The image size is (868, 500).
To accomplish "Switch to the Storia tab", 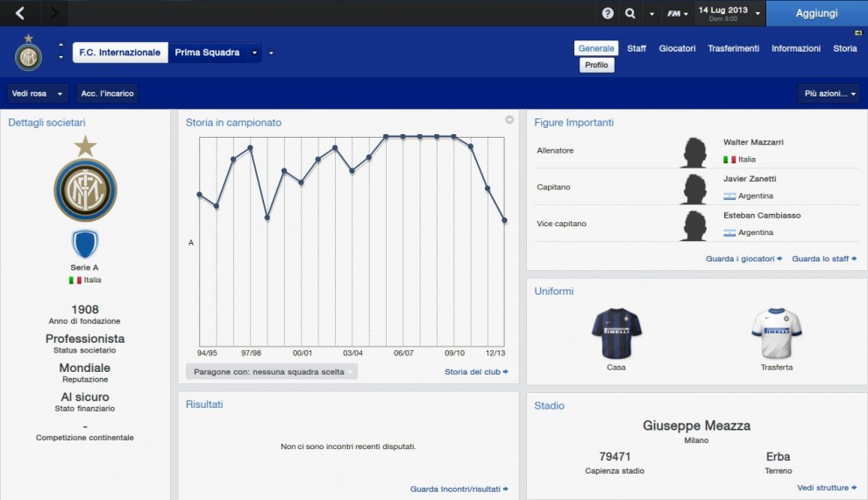I will [844, 48].
